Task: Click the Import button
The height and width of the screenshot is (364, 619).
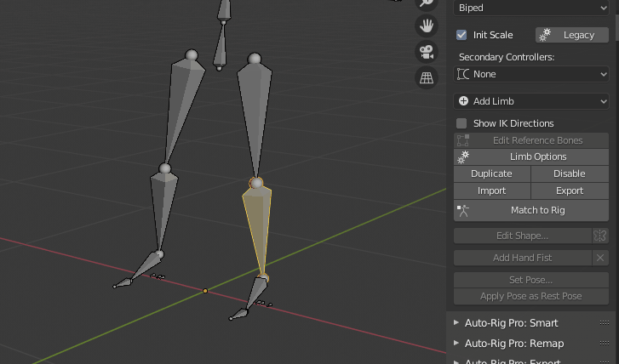Action: coord(491,191)
